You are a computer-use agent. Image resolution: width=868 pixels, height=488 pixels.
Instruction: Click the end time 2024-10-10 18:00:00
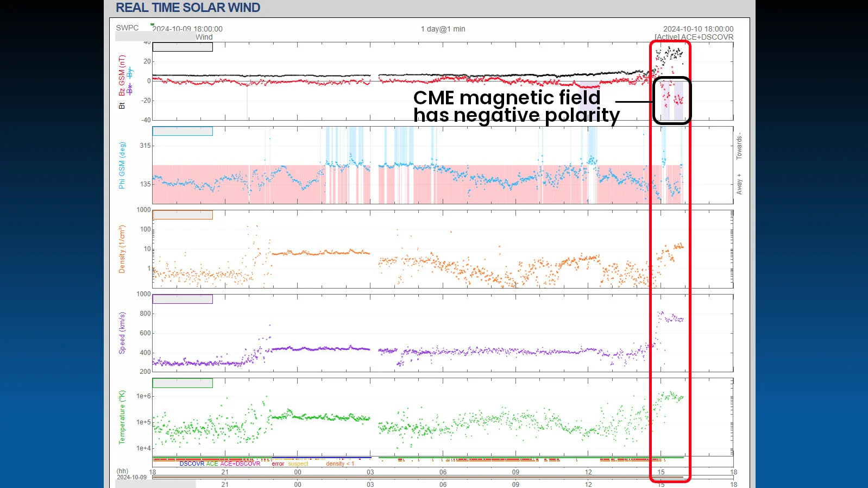pyautogui.click(x=698, y=29)
